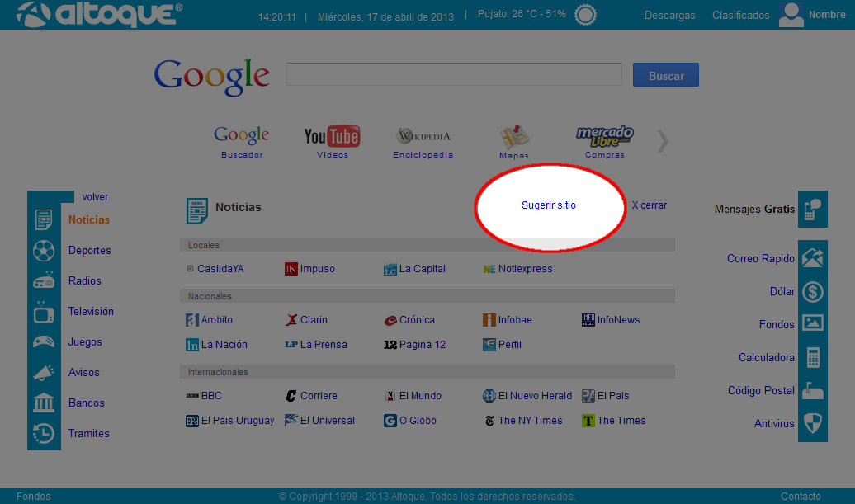Open the Juegos gamepad icon
855x504 pixels.
[x=44, y=342]
